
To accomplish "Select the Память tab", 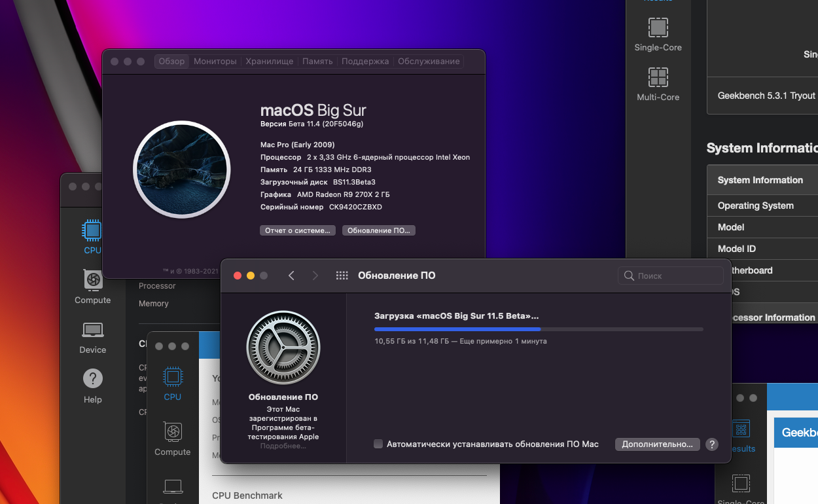I will click(x=317, y=62).
